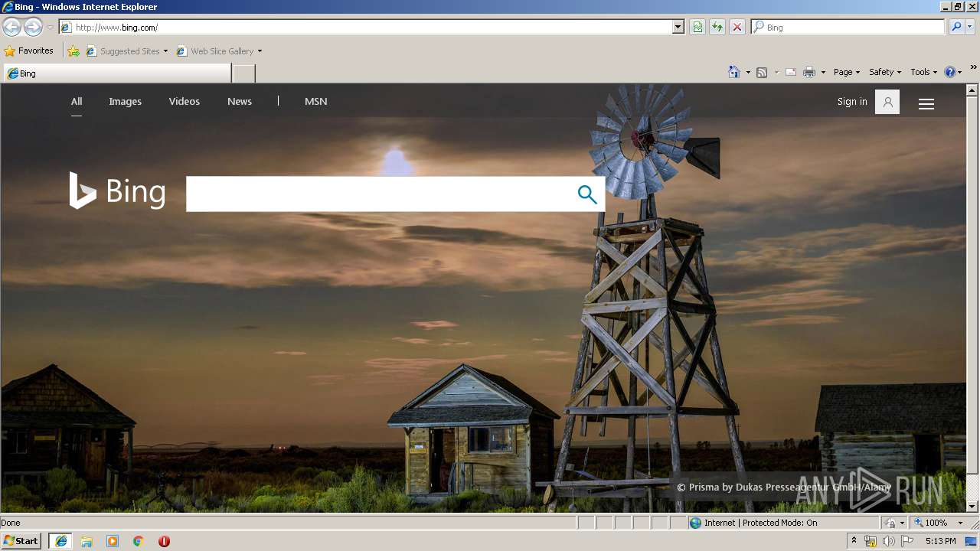The height and width of the screenshot is (551, 980).
Task: Show hidden system tray icons
Action: (854, 540)
